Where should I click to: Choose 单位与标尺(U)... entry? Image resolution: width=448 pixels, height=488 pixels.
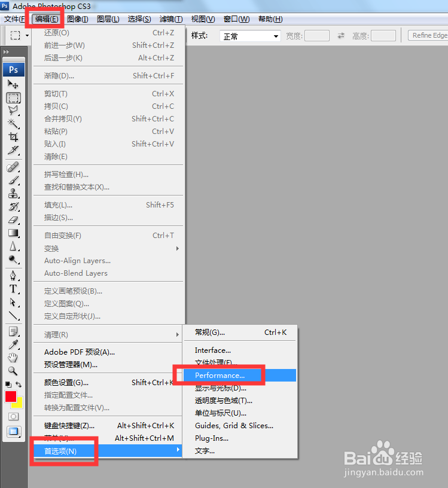[x=240, y=413]
